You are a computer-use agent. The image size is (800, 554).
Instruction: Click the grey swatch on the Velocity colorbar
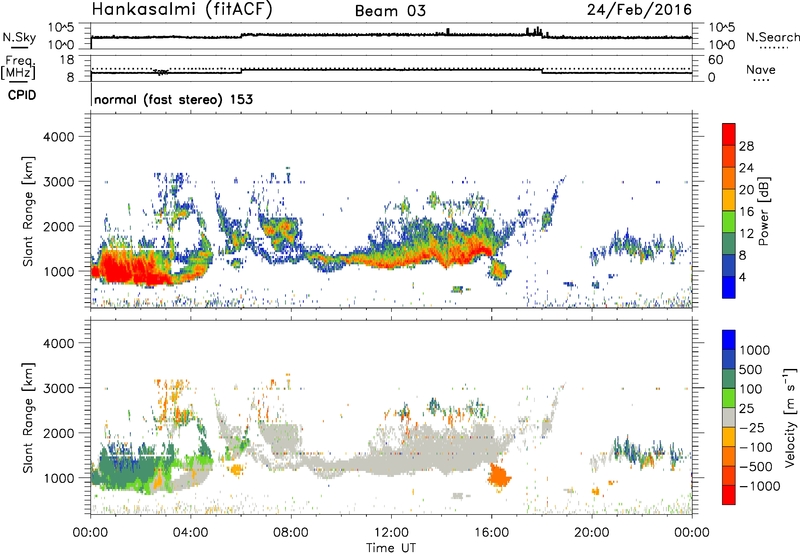[729, 417]
